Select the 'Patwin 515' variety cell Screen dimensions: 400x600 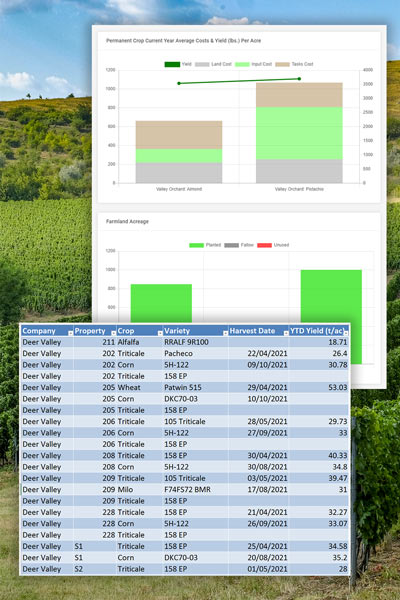[x=196, y=388]
